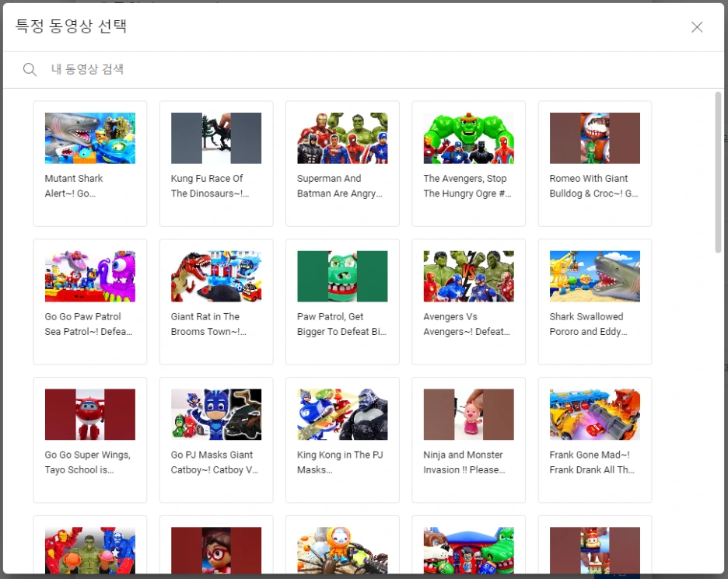Click 'Ninja and Monster Invasion !! Please' title
The image size is (728, 579).
point(464,462)
